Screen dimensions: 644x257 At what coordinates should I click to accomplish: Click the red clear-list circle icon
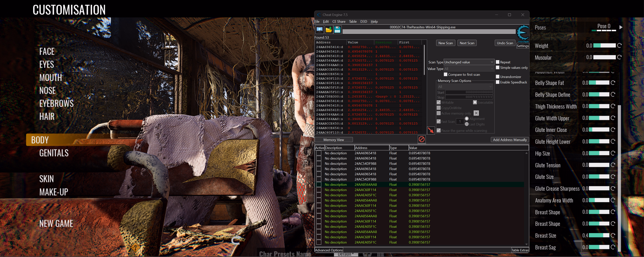pos(421,139)
